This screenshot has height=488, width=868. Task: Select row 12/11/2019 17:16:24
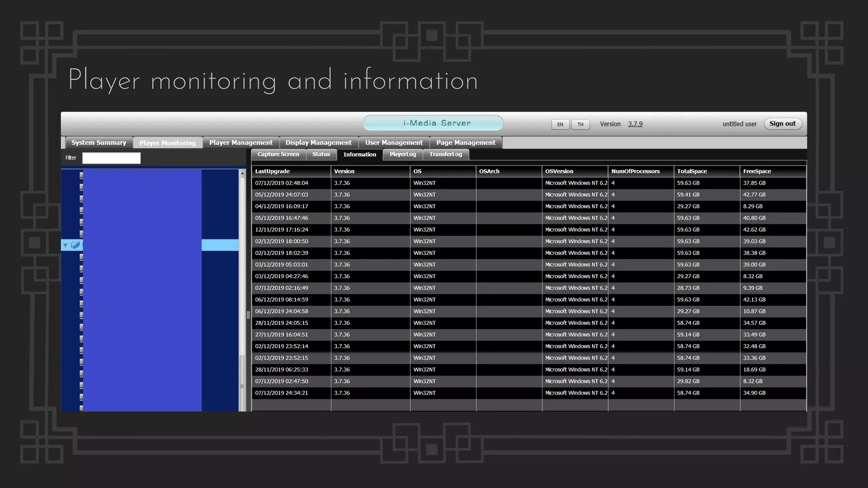pos(529,230)
